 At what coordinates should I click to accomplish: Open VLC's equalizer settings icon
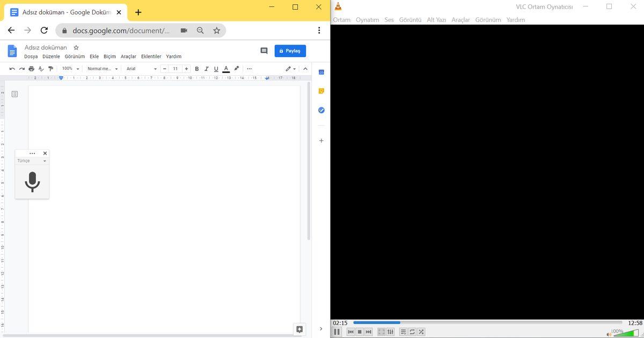[x=390, y=332]
